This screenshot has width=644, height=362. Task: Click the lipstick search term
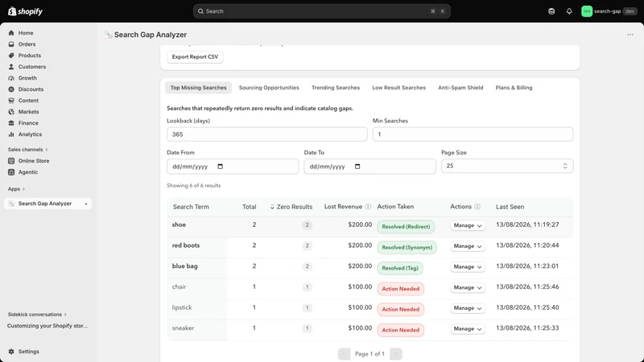182,307
